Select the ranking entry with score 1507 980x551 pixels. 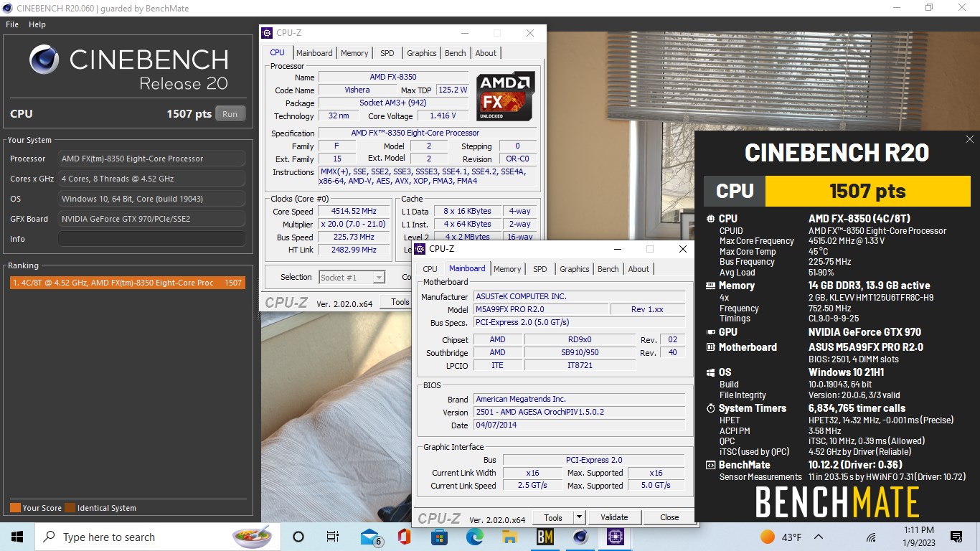tap(127, 283)
